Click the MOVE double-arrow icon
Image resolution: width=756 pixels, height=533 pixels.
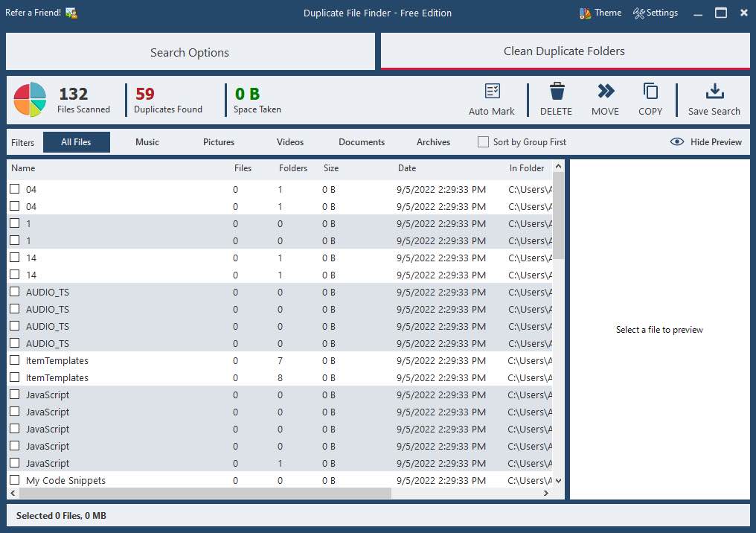(606, 91)
